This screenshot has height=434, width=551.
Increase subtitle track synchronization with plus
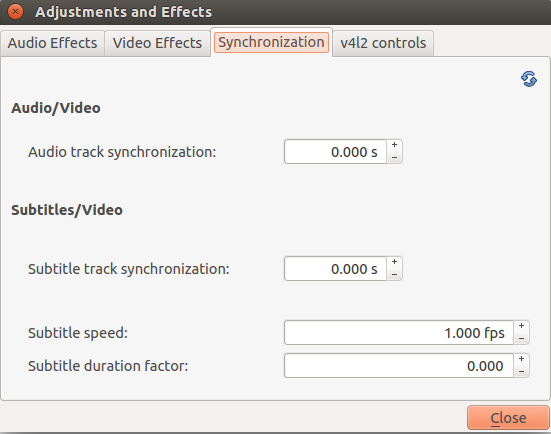(x=395, y=262)
